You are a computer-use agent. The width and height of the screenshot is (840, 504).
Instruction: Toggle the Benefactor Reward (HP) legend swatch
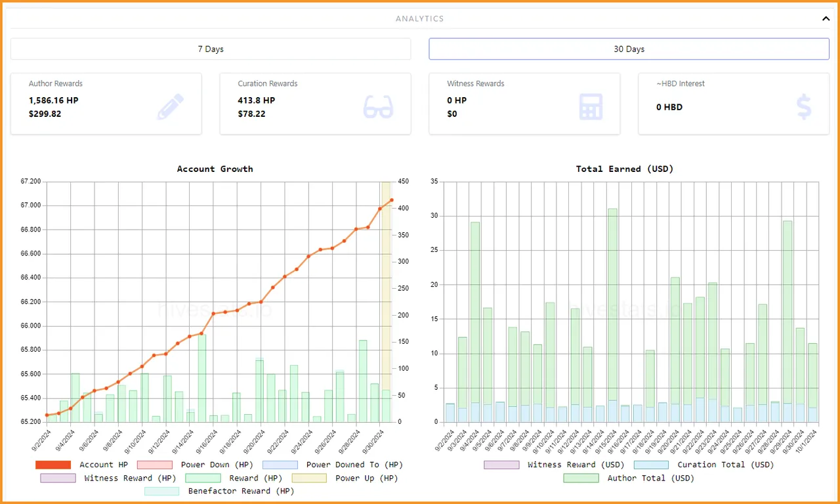161,492
